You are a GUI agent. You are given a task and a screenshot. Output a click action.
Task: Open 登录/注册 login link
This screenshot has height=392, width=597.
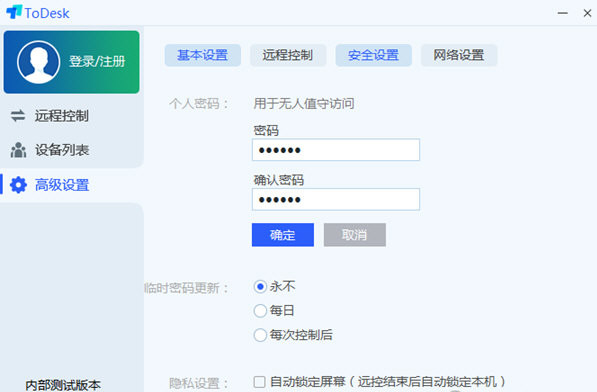[x=97, y=61]
